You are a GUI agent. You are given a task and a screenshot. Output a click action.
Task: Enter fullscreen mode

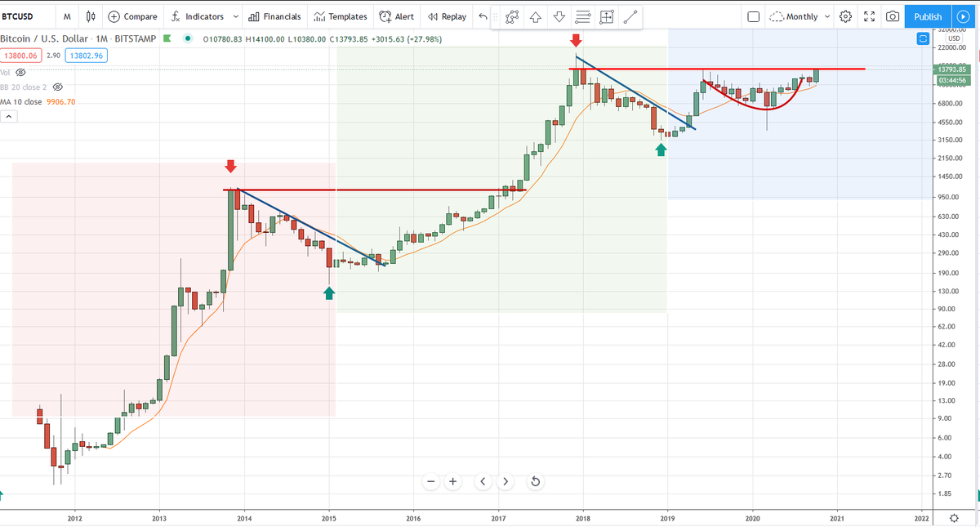[870, 16]
